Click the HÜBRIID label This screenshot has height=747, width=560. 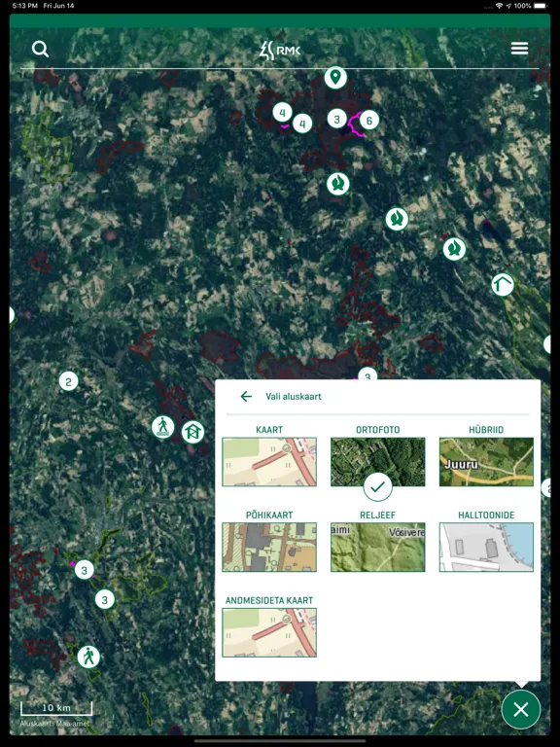click(x=486, y=430)
